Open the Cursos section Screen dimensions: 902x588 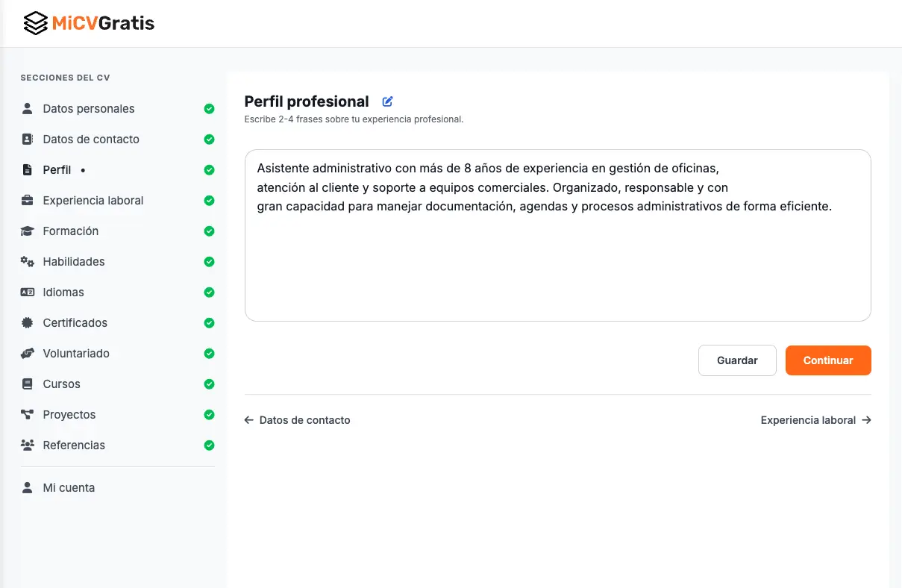(62, 384)
